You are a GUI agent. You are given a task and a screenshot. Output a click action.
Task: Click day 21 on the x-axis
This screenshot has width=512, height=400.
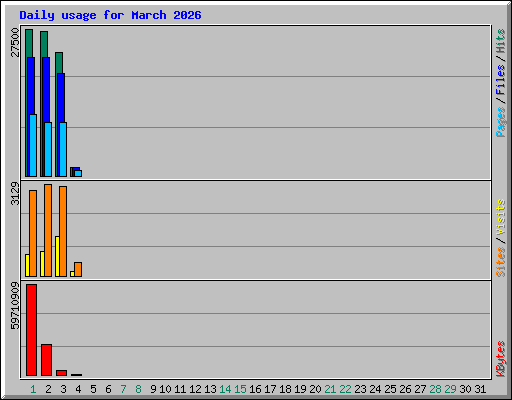(x=330, y=389)
